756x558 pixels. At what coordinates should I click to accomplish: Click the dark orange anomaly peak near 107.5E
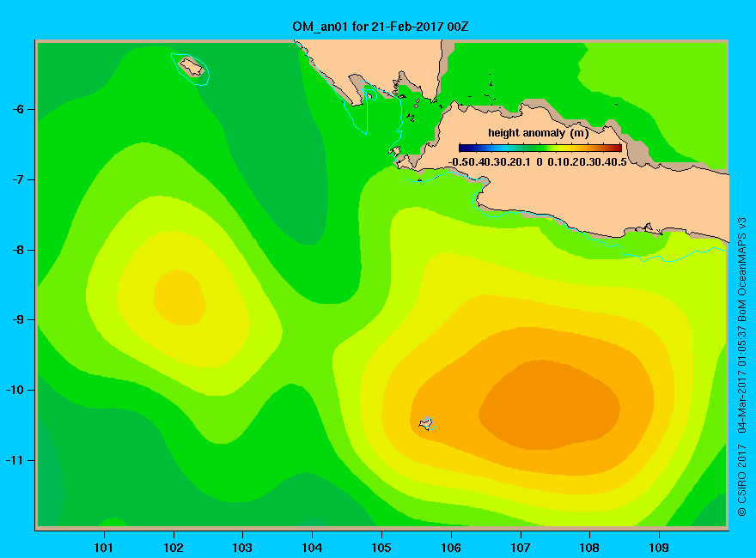(550, 405)
